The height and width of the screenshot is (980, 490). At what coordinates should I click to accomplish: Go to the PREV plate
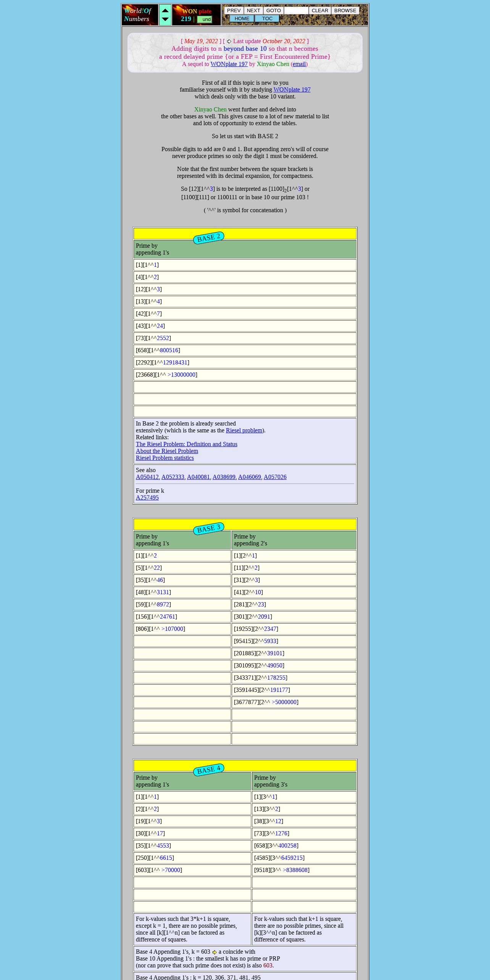coord(234,11)
